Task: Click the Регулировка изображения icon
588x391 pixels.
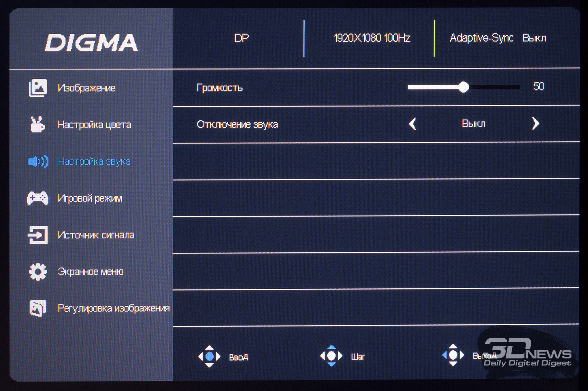Action: coord(38,308)
